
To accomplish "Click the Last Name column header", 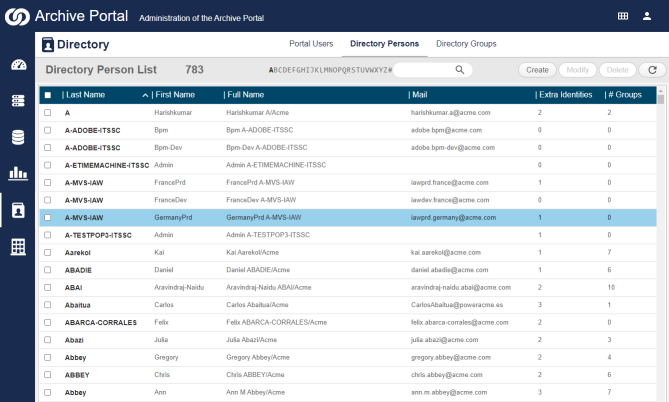I will click(85, 95).
